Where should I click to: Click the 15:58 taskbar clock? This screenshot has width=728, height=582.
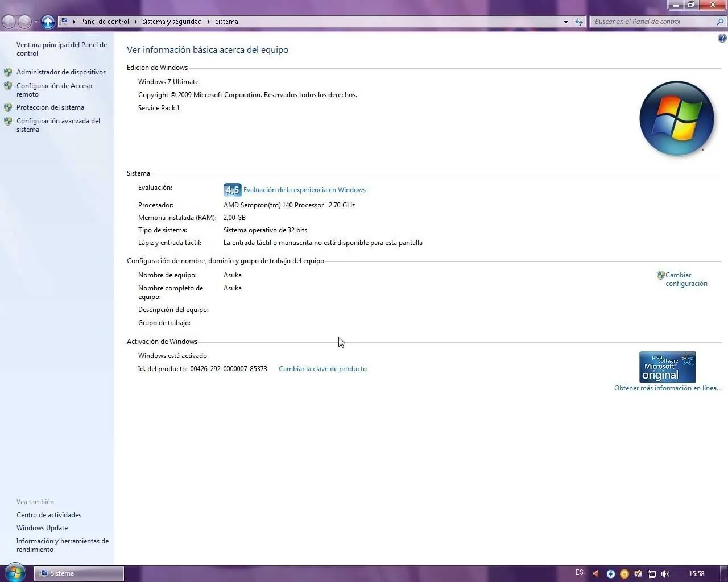click(696, 574)
